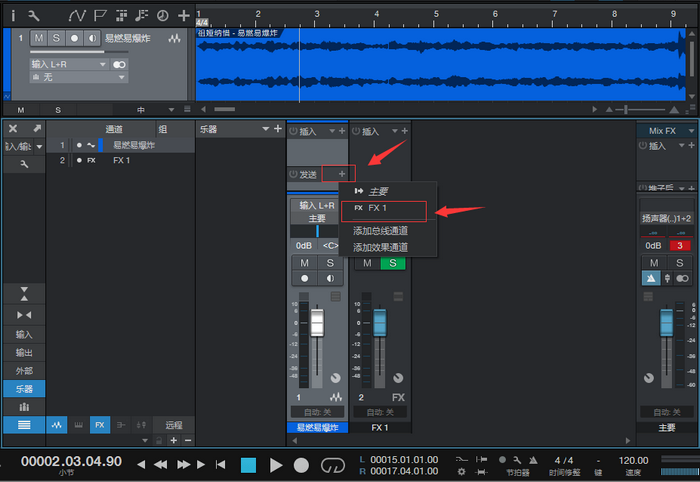Image resolution: width=700 pixels, height=482 pixels.
Task: Click the 远程 button in mixer
Action: 174,425
